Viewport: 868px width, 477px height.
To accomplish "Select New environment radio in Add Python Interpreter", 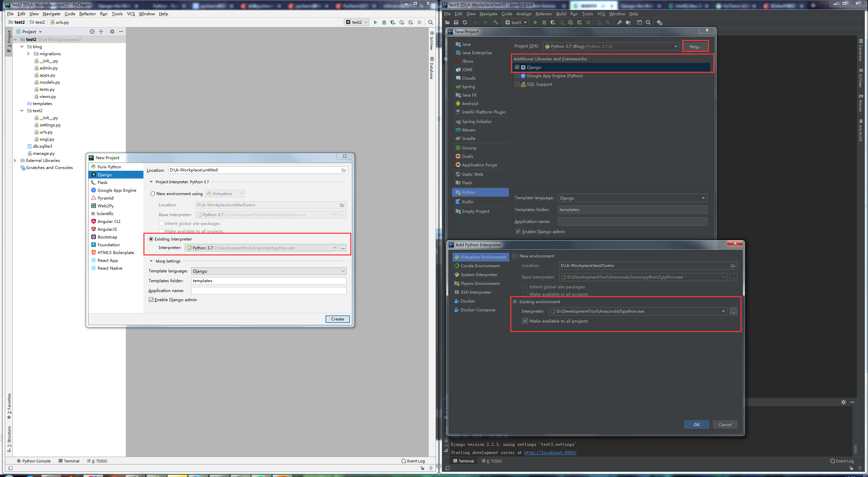I will pyautogui.click(x=515, y=256).
